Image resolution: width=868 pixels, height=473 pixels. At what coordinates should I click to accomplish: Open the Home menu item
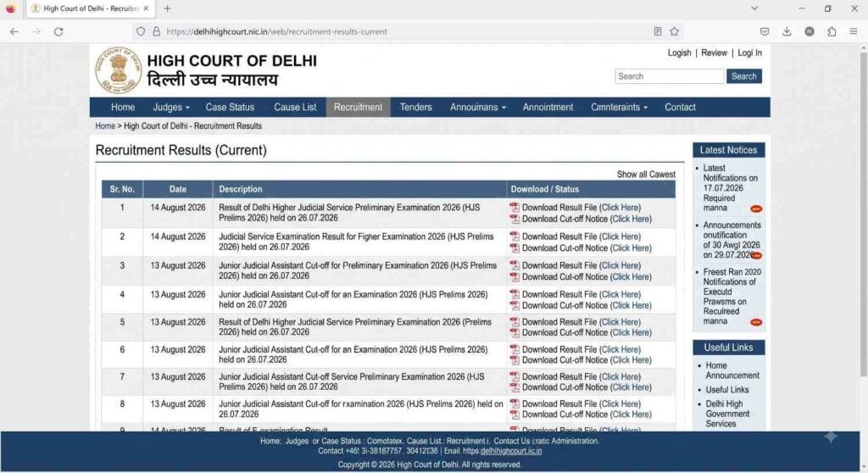click(123, 108)
